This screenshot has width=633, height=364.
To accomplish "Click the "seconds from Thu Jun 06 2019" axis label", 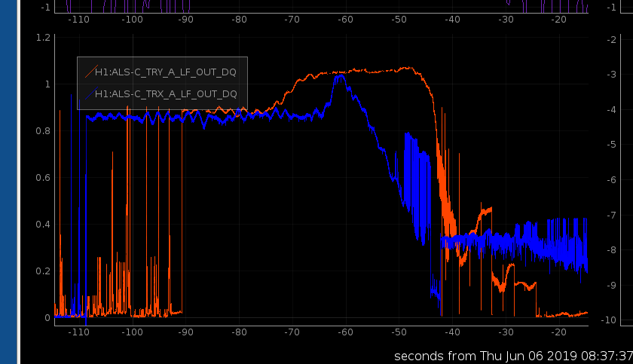I will (x=513, y=356).
